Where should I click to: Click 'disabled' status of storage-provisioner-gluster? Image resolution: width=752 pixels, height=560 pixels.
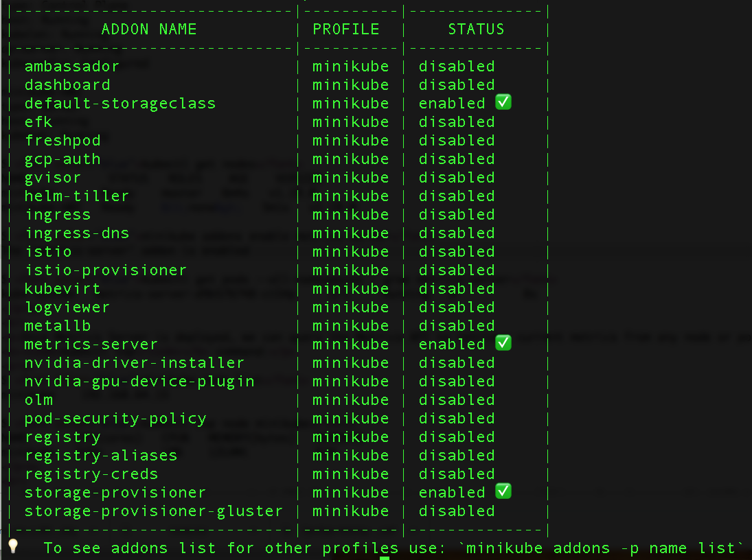click(x=457, y=511)
